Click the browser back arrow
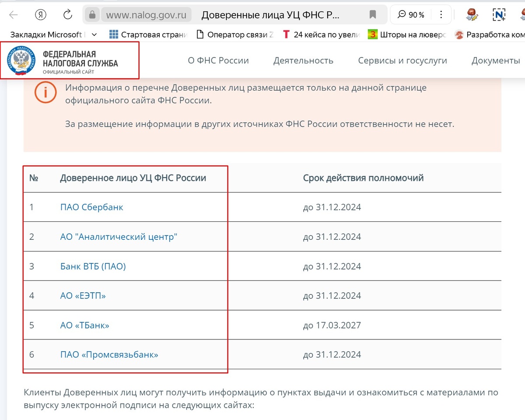The width and height of the screenshot is (525, 420). (14, 15)
